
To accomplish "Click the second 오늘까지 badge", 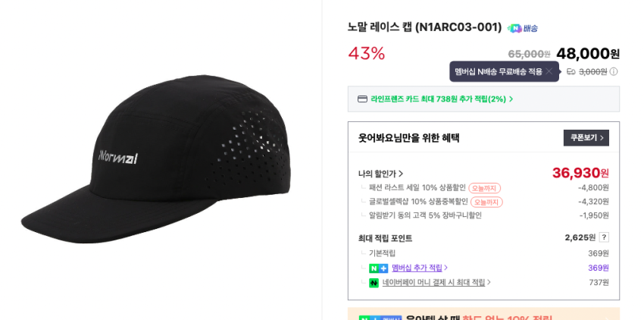I will click(x=486, y=202).
